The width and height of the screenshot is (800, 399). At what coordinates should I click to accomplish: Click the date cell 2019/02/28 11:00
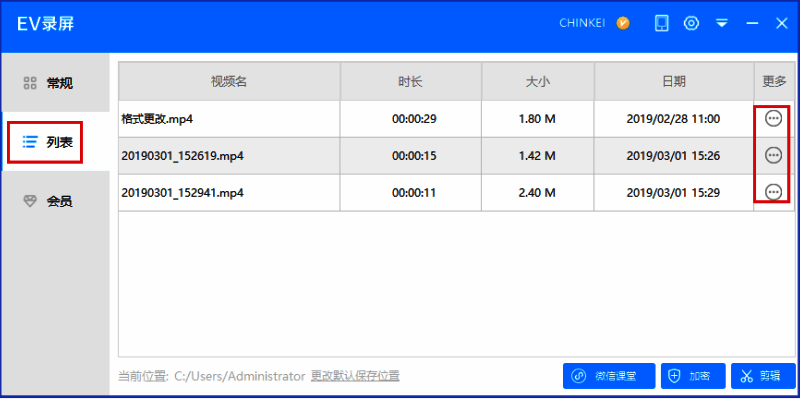[x=673, y=119]
